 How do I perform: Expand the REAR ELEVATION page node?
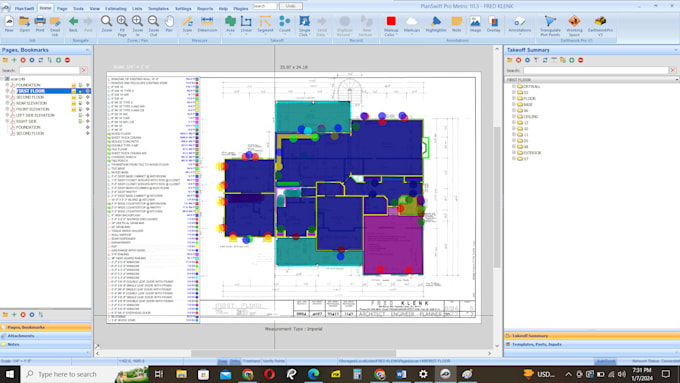pos(7,103)
